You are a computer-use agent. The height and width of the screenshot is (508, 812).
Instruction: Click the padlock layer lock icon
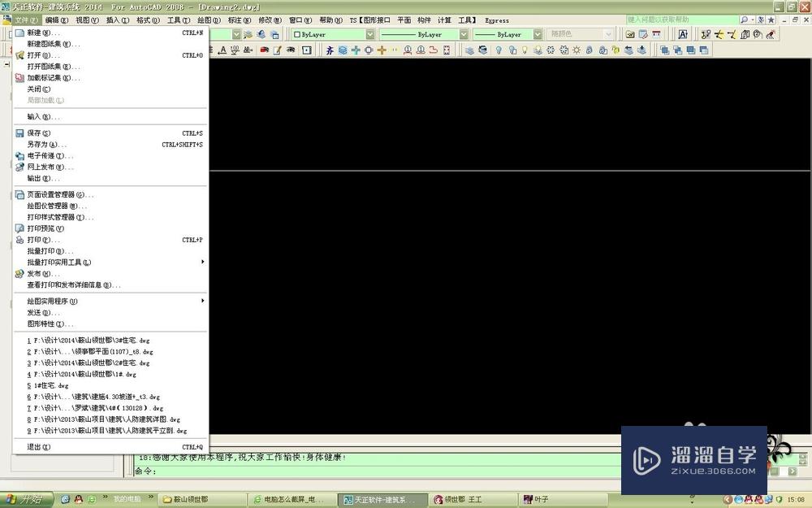[590, 50]
